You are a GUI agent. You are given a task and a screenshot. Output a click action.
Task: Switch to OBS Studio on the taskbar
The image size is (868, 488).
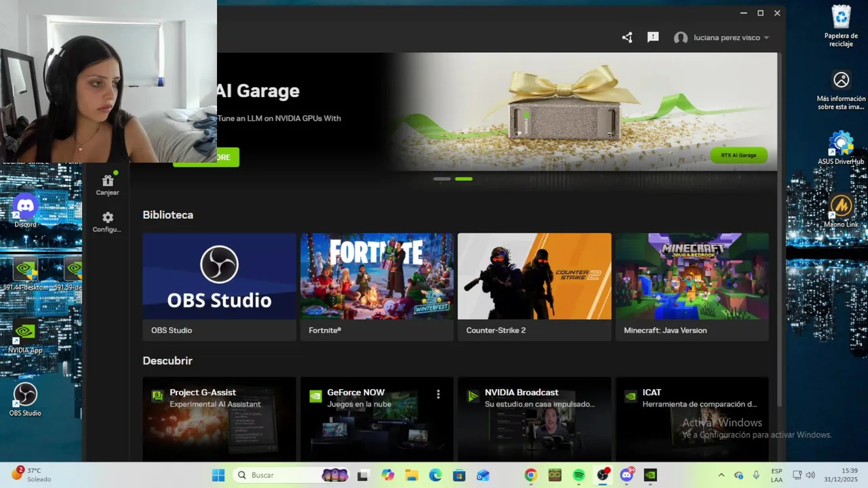pos(602,475)
